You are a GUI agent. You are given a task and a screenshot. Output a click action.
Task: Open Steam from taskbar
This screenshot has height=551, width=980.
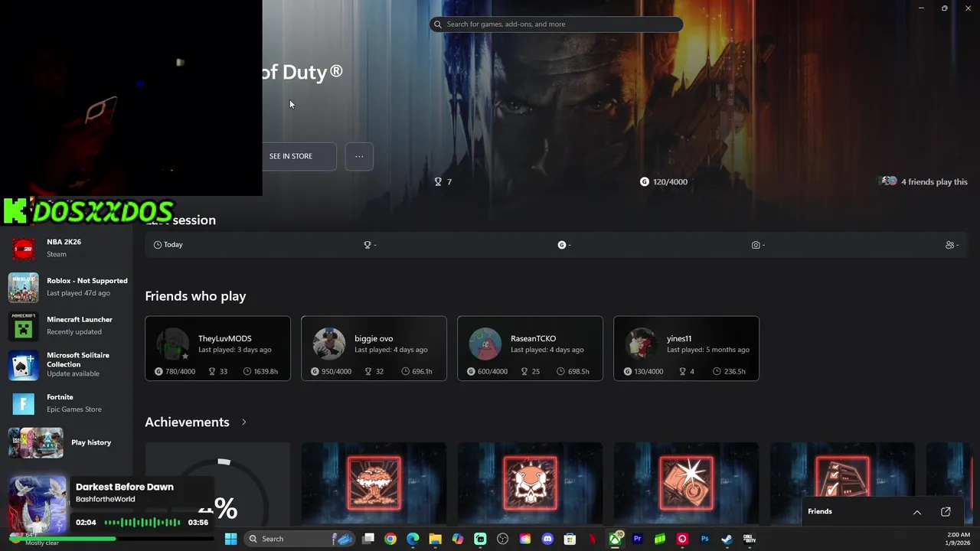pos(727,539)
